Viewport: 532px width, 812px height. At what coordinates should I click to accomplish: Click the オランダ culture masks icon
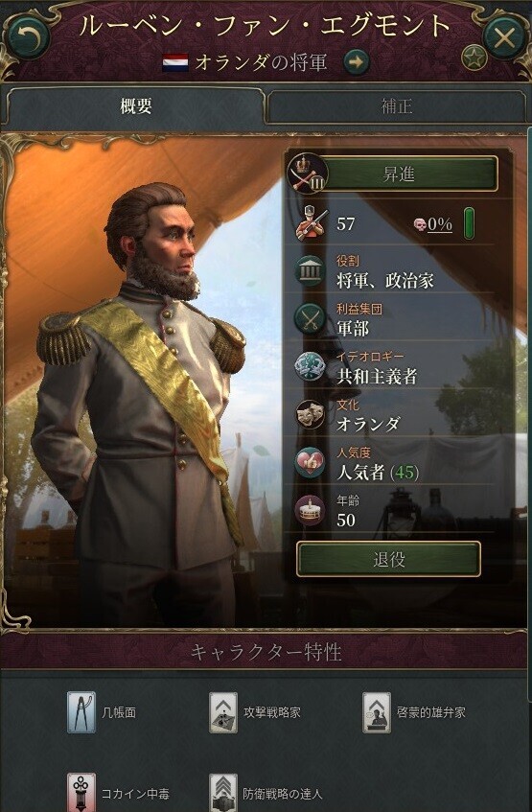tap(310, 414)
